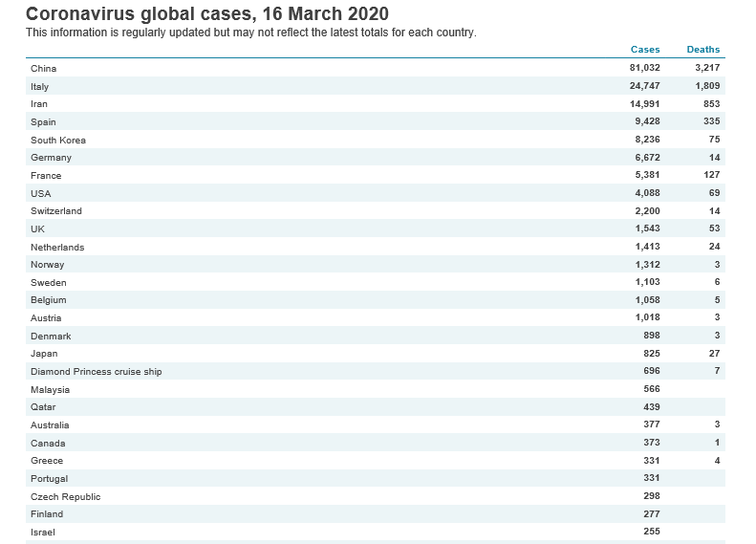The height and width of the screenshot is (544, 756).
Task: Click South Korea's cases value 8,236
Action: click(647, 140)
